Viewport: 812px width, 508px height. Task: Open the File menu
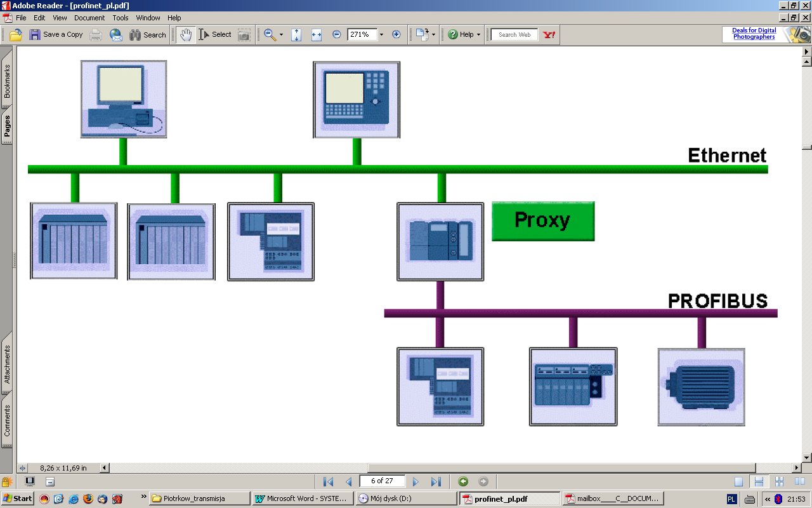21,18
